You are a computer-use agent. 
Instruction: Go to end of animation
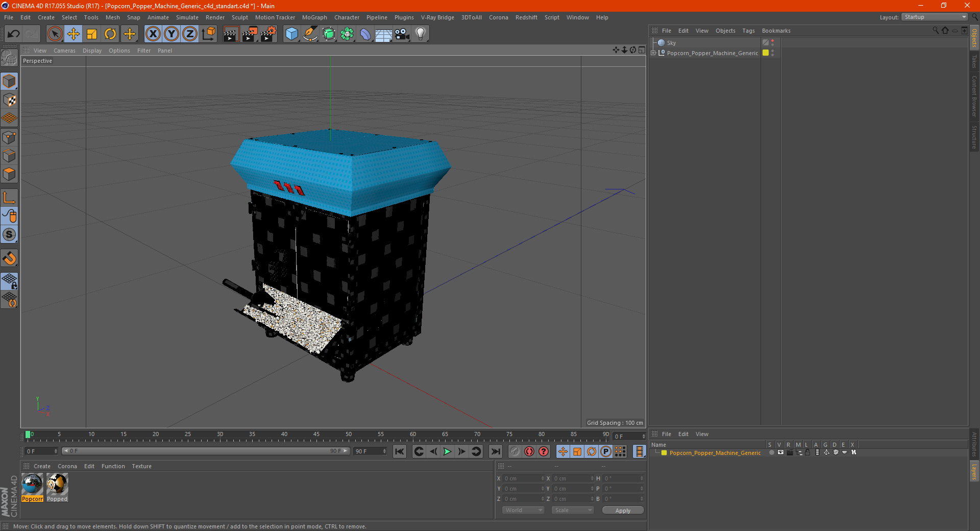click(x=495, y=451)
